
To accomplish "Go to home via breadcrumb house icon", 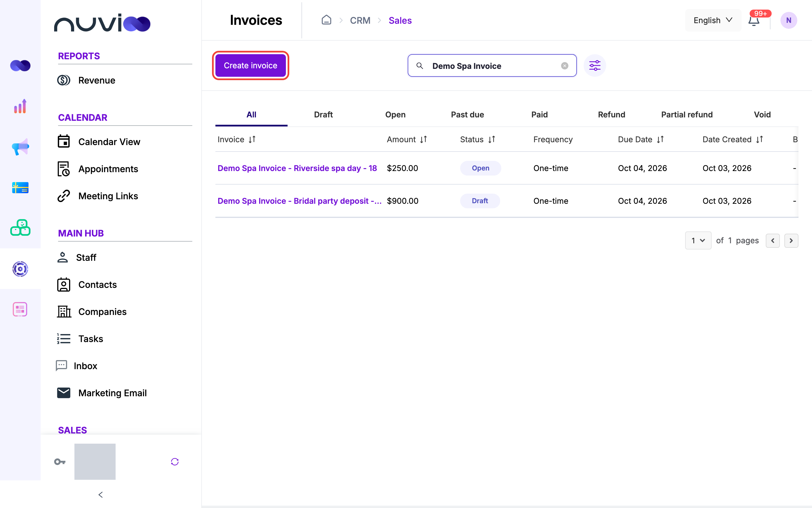I will 326,20.
